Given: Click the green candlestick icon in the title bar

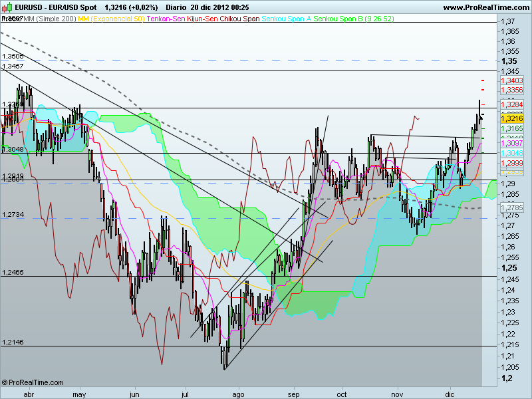Looking at the screenshot, I should tap(9, 6).
